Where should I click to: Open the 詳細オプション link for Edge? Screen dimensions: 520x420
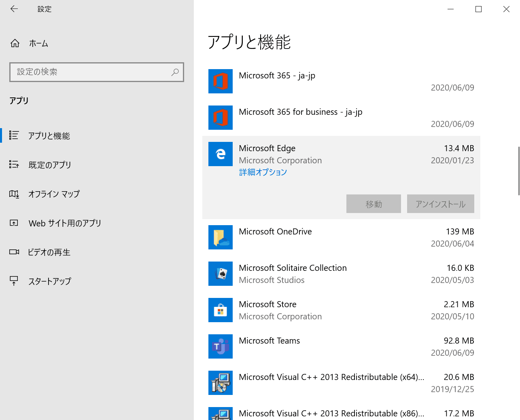pyautogui.click(x=263, y=172)
